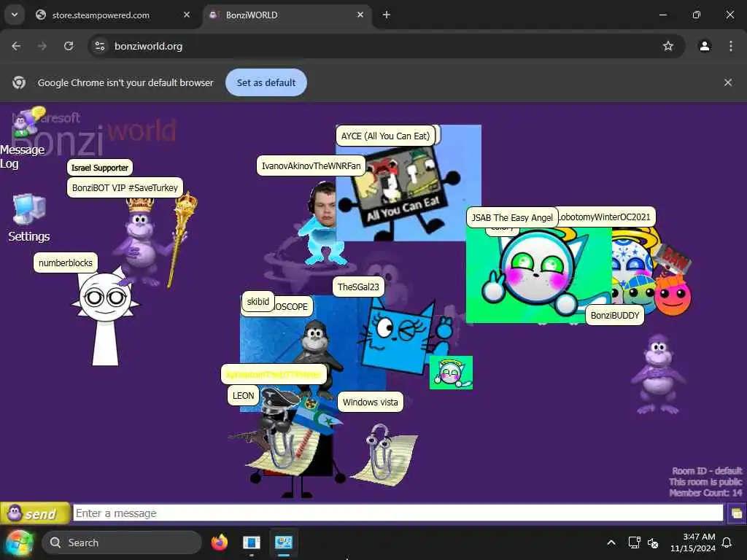Click the JSAB The Easy Angel label
Screen dimensions: 747x560
coord(511,217)
